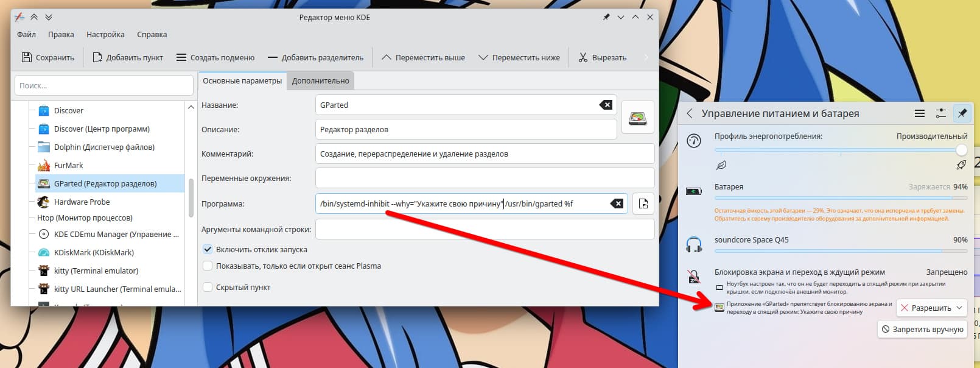The width and height of the screenshot is (980, 368).
Task: Click the battery icon in the power panel
Action: click(694, 191)
